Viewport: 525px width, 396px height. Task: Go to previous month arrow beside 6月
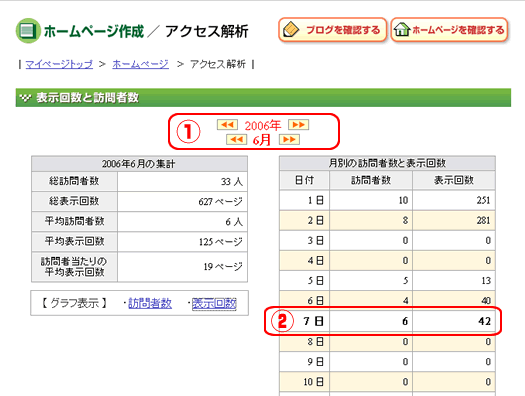236,139
